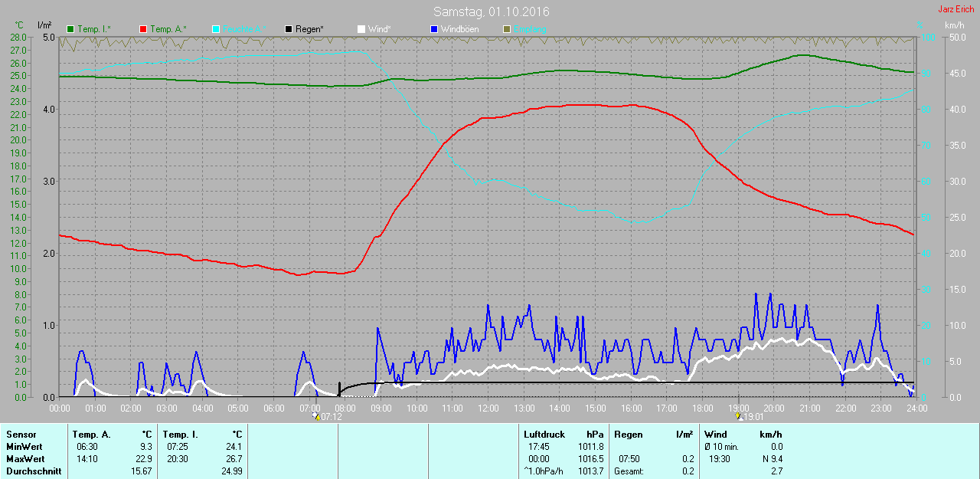Click the '14:10' maximum time cell
This screenshot has height=479, width=980.
click(x=87, y=459)
